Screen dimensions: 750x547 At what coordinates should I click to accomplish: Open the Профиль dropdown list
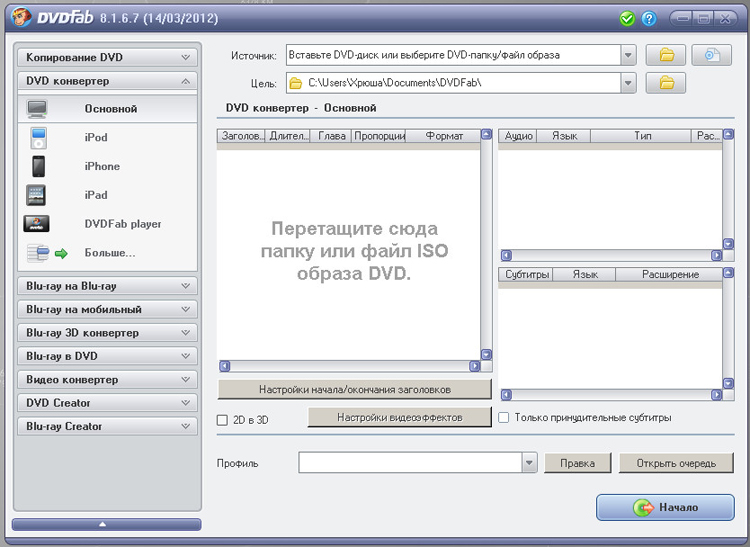point(529,463)
